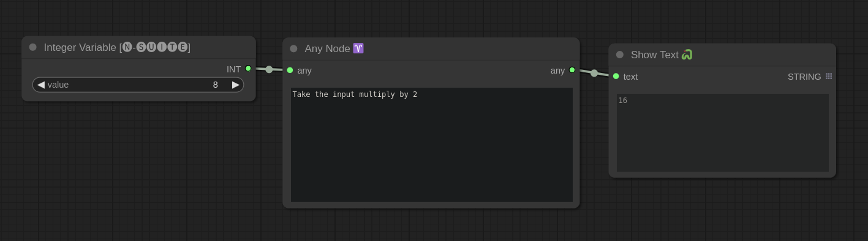Collapse the Integer Variable node via its dot
868x241 pixels.
coord(33,47)
